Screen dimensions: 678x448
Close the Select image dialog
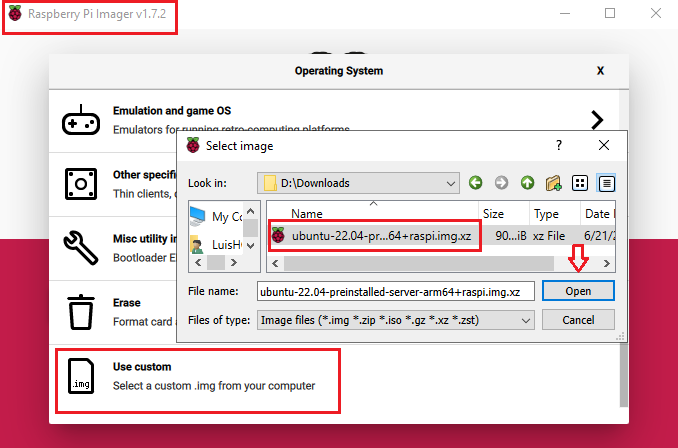(x=604, y=145)
